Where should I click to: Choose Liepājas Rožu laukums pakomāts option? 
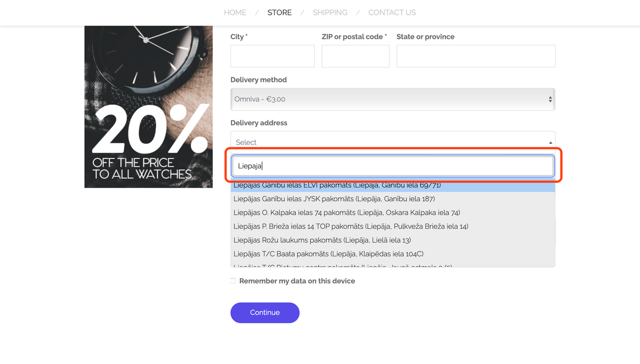(393, 240)
